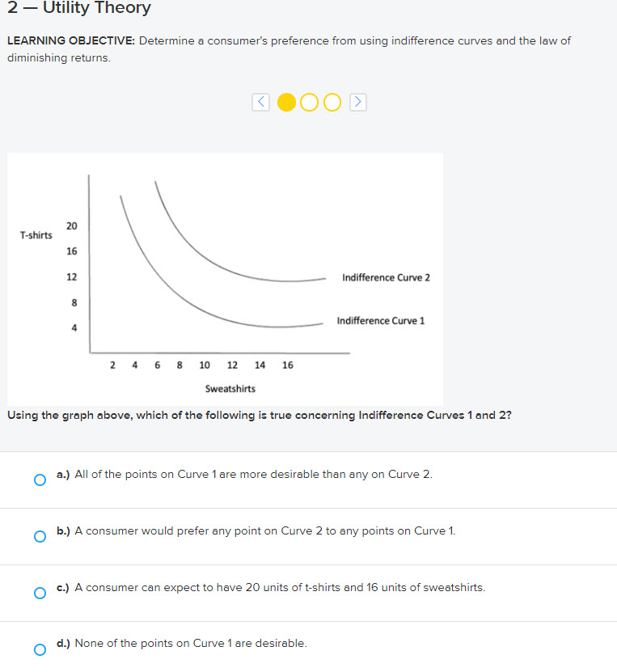
Task: Click the Indifference Curve 1 label
Action: click(381, 320)
